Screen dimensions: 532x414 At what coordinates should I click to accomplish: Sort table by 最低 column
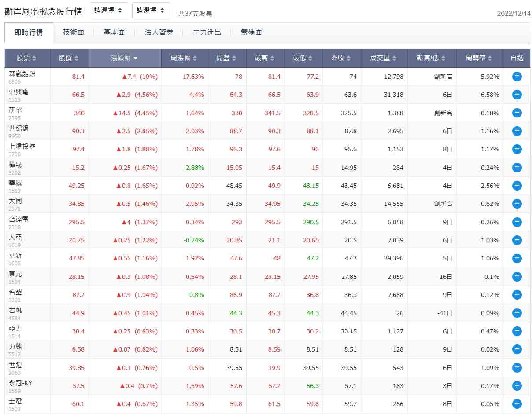click(x=303, y=58)
